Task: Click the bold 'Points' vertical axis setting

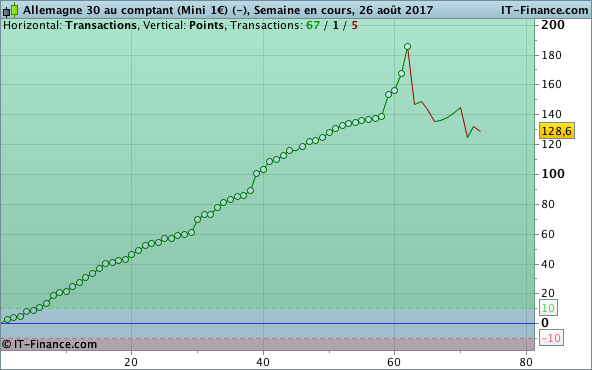Action: pyautogui.click(x=207, y=26)
